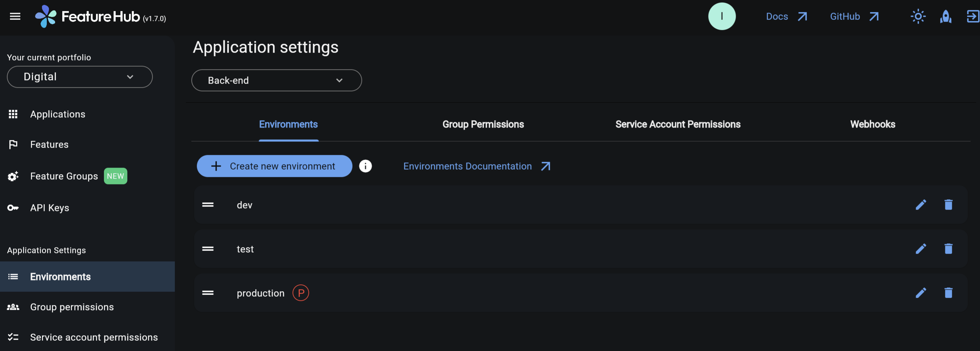Delete the dev environment

(x=948, y=205)
